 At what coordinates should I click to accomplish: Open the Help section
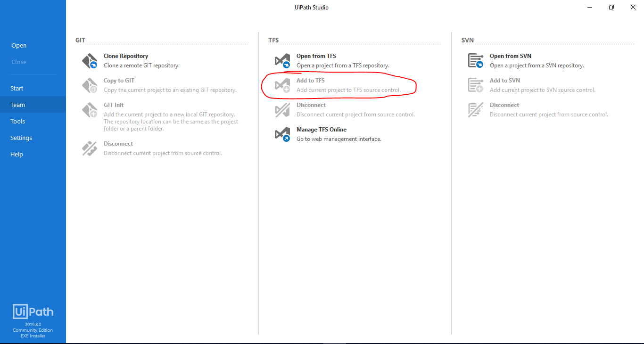click(x=17, y=154)
